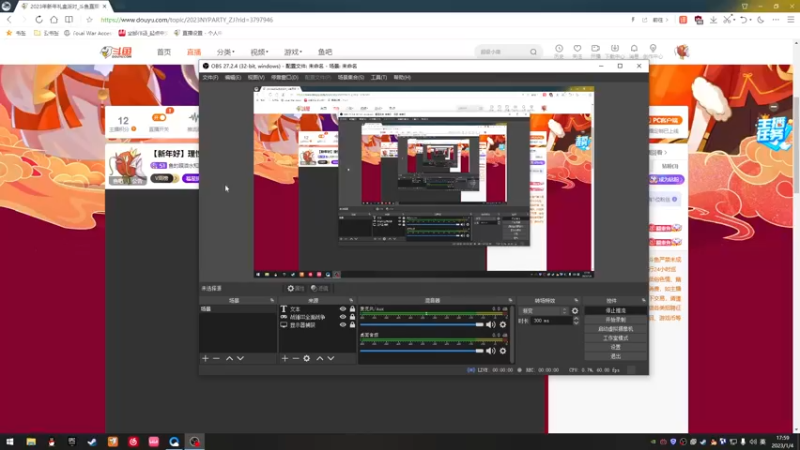Open the 视图(V) View menu in OBS
This screenshot has height=450, width=800.
point(256,78)
